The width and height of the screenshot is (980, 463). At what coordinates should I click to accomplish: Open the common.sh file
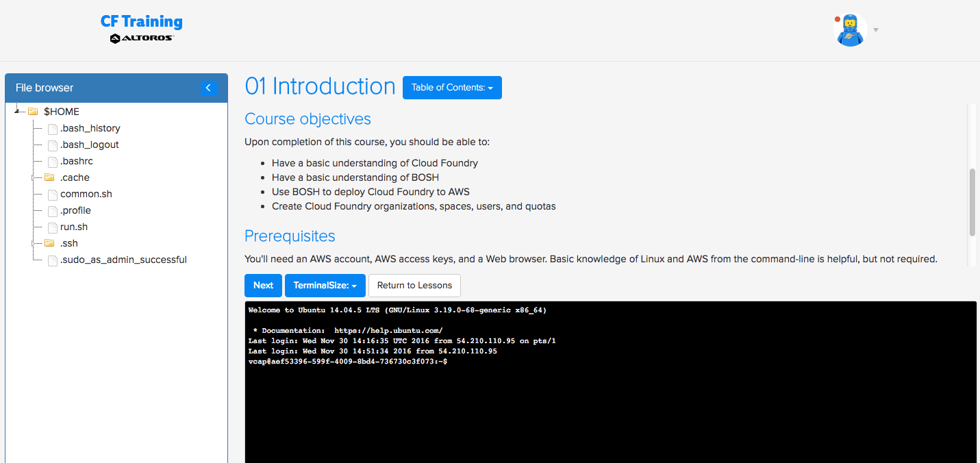pos(86,194)
